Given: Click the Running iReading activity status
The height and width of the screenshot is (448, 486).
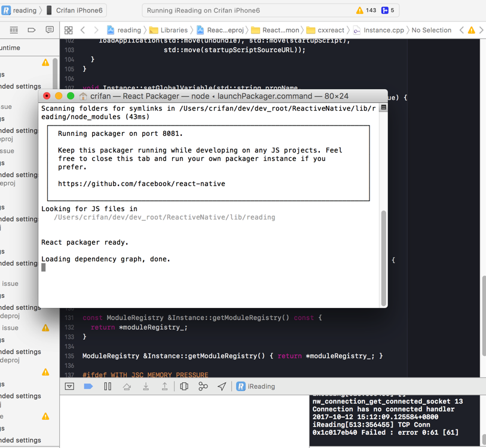Looking at the screenshot, I should coord(203,11).
